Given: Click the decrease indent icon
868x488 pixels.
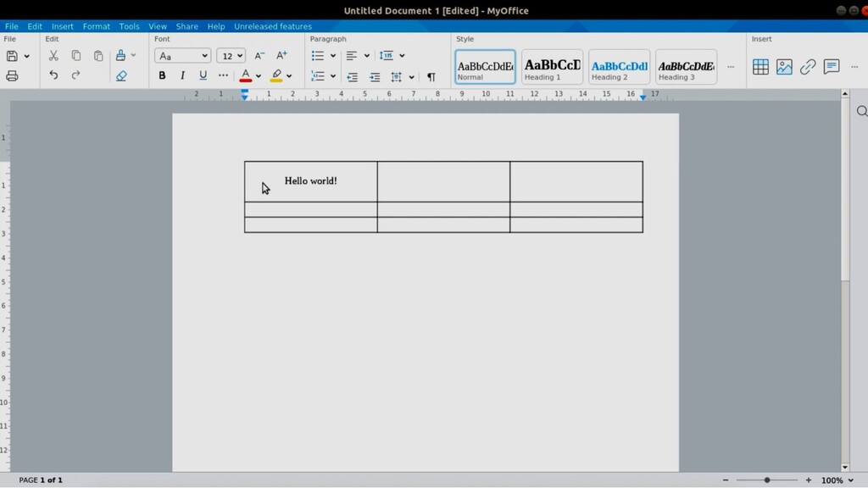Looking at the screenshot, I should 352,77.
